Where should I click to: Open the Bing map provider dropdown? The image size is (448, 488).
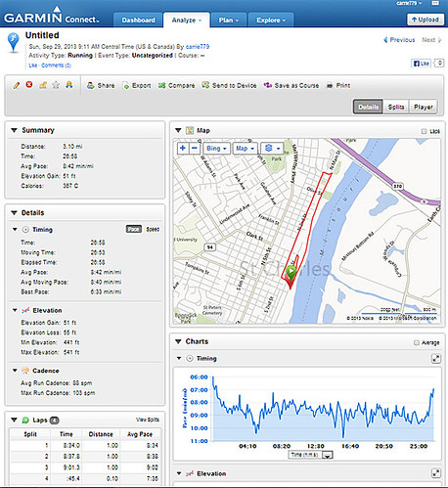pos(216,149)
